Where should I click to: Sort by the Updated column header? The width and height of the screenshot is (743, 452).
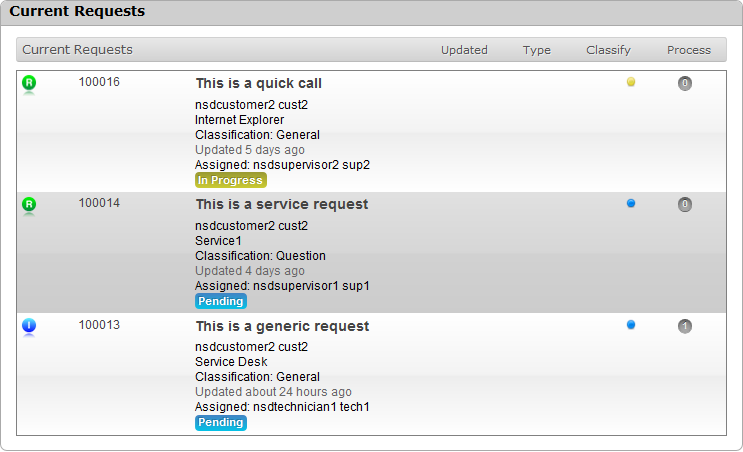click(464, 50)
